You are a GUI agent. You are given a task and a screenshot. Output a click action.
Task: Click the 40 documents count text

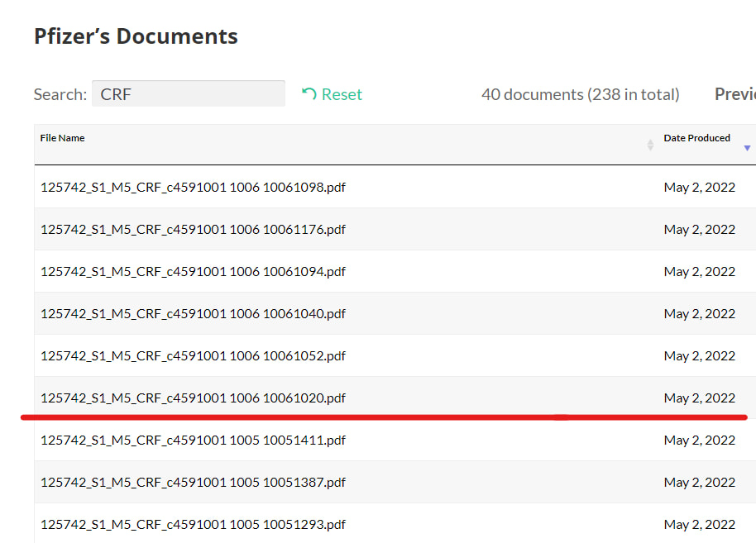(580, 94)
